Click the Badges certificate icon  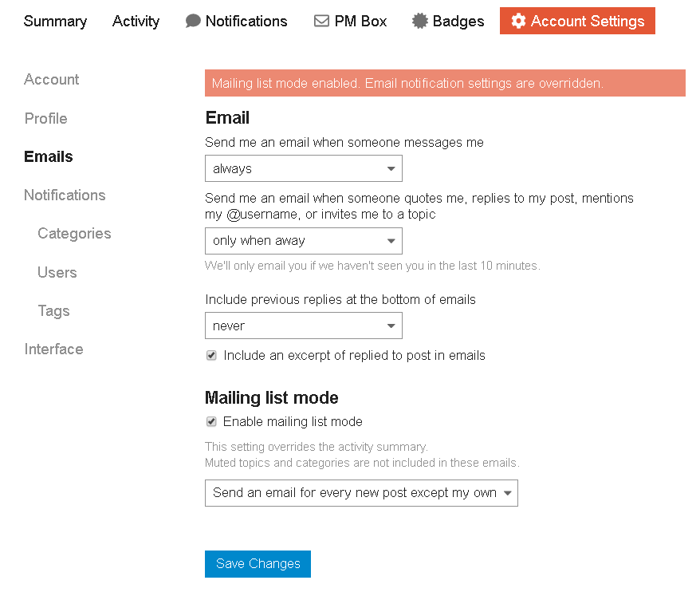tap(420, 22)
